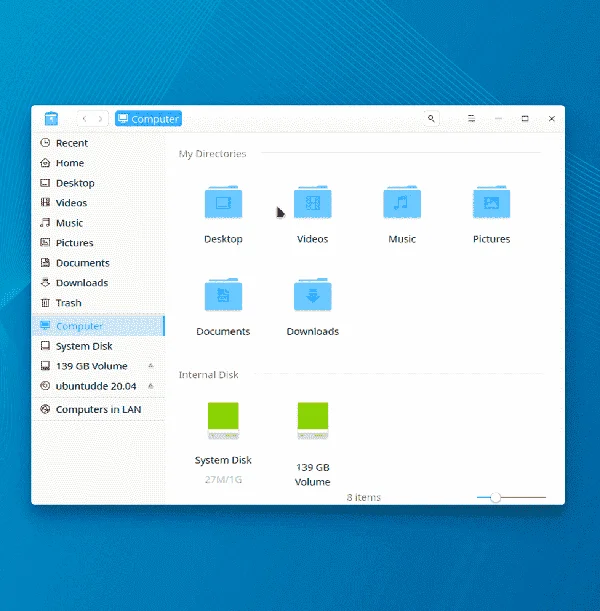The width and height of the screenshot is (600, 611).
Task: Open Recent in the sidebar
Action: pos(98,143)
